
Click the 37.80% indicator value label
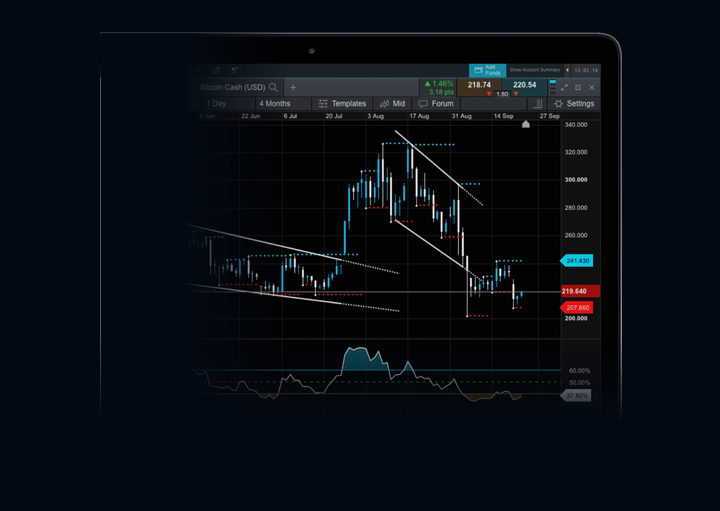(x=576, y=396)
